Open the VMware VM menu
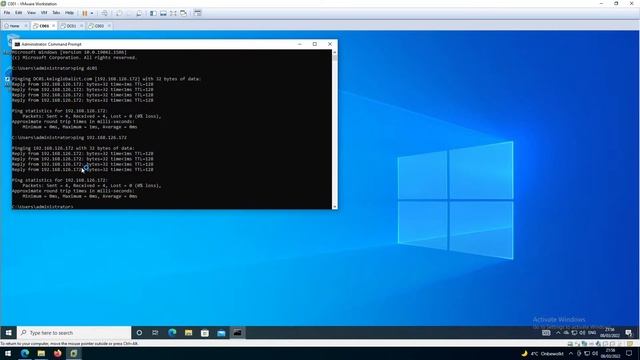 (44, 13)
